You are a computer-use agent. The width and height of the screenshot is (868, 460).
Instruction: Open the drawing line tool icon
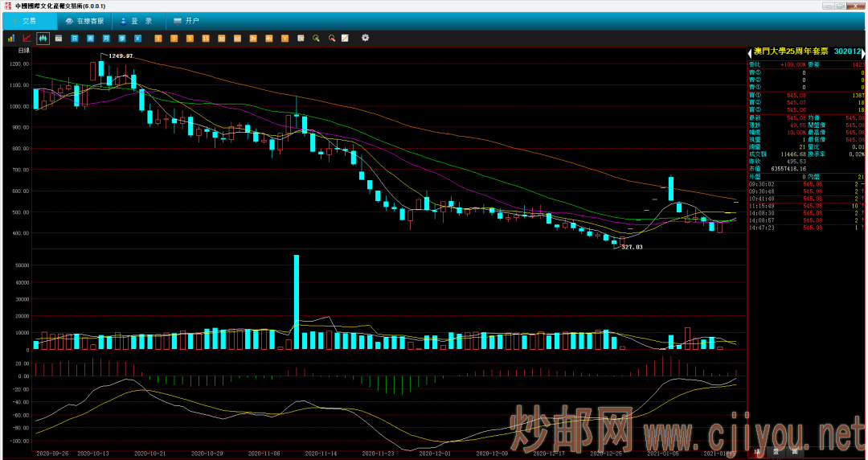pos(345,39)
